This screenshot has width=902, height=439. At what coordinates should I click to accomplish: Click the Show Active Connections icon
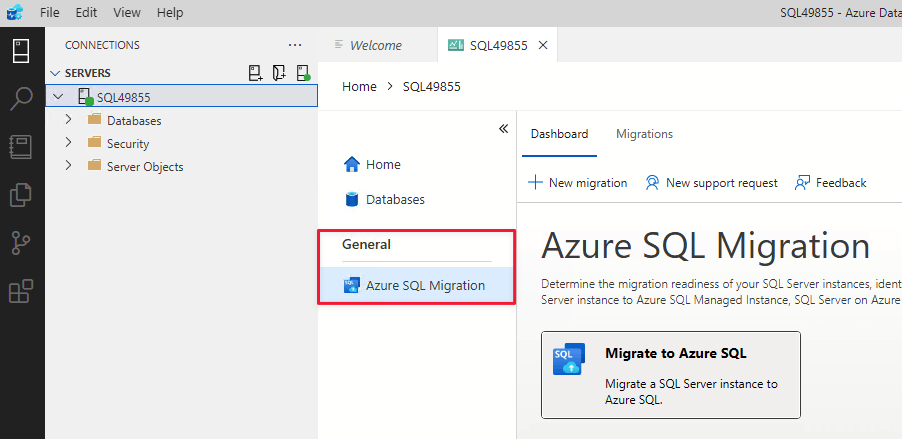coord(303,73)
